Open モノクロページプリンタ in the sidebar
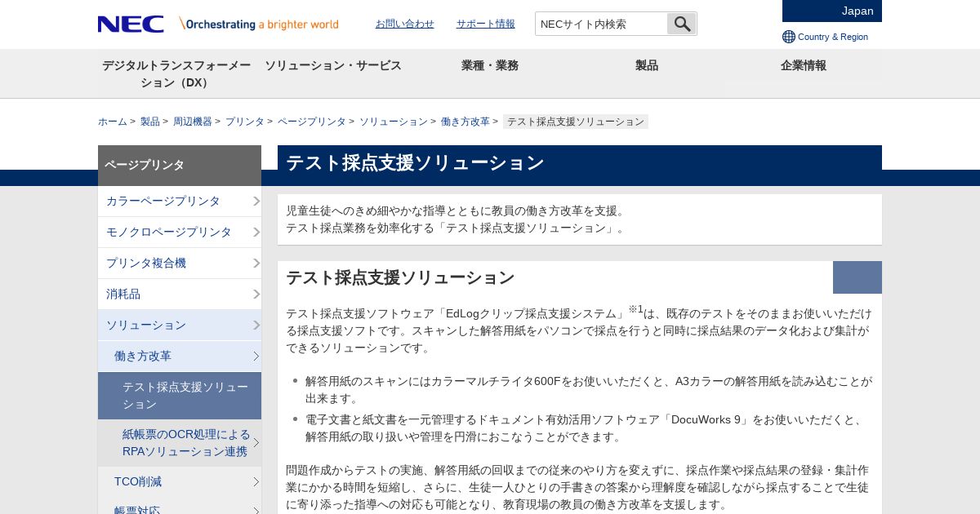The height and width of the screenshot is (514, 980). pyautogui.click(x=180, y=232)
